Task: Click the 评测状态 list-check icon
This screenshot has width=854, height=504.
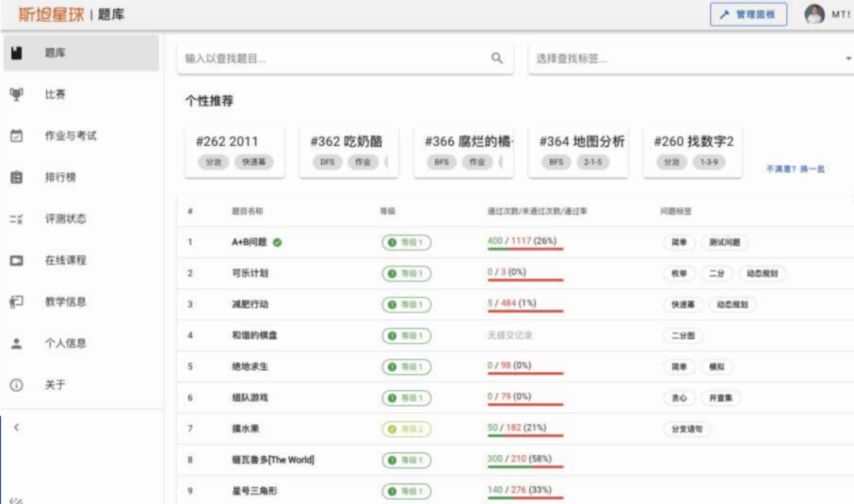Action: 17,219
